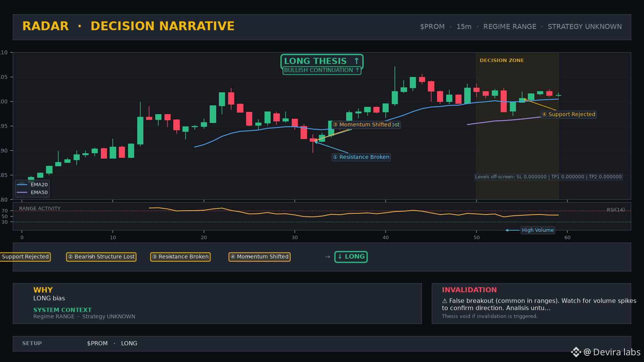Click the DECISION NARRATIVE heading

point(162,26)
